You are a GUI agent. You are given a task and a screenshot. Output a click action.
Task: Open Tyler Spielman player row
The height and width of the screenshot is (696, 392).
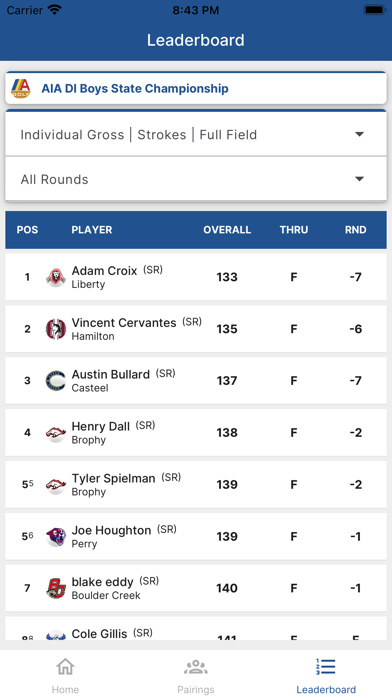[196, 484]
